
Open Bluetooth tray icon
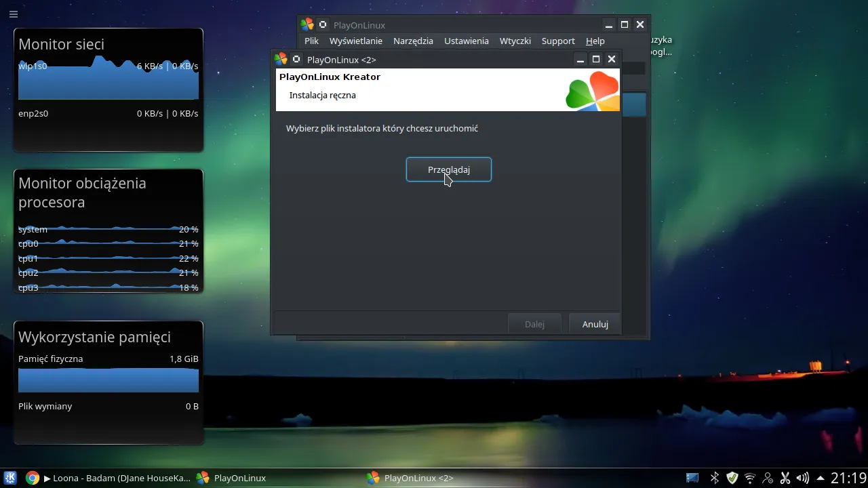coord(714,478)
